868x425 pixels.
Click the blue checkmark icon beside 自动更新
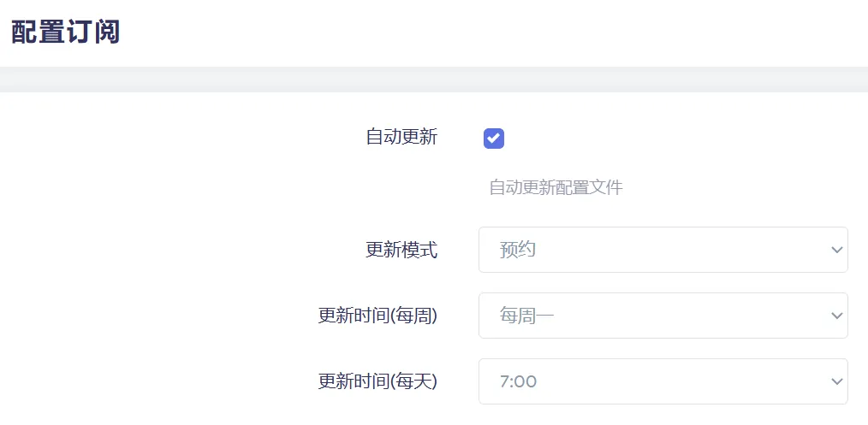pyautogui.click(x=494, y=139)
